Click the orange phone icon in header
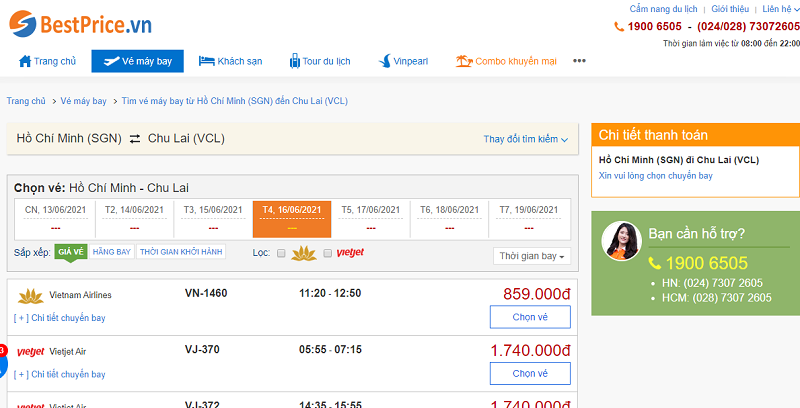 [x=619, y=27]
